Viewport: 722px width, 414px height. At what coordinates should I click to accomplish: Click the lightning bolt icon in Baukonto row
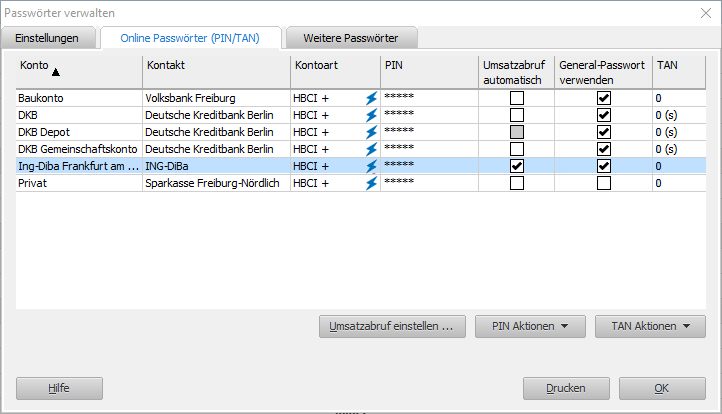(371, 98)
